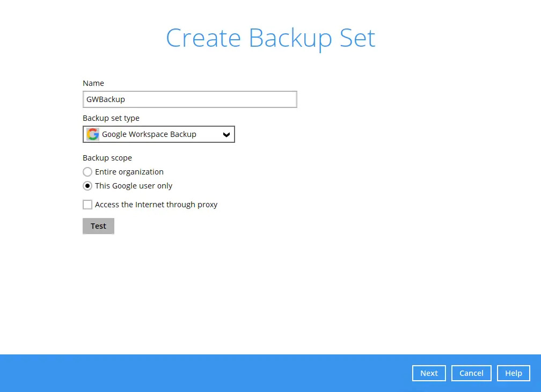Click the "Access the Internet through proxy" label
The image size is (541, 392).
[x=156, y=205]
